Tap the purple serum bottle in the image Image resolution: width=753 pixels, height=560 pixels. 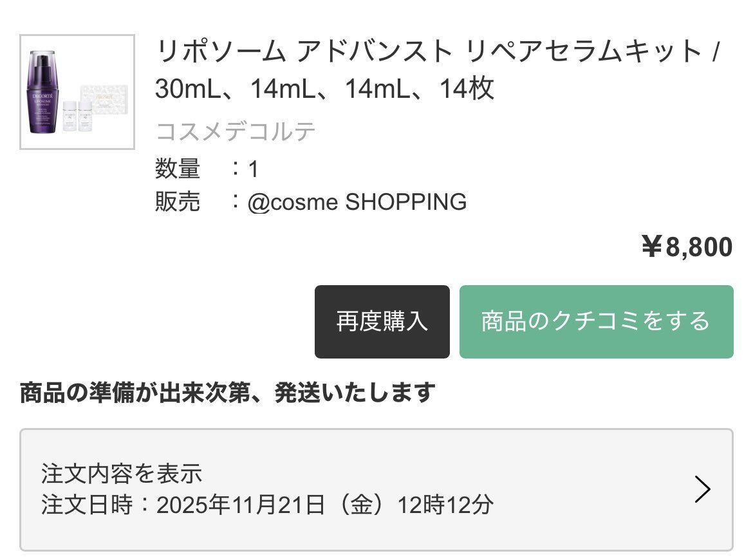click(x=45, y=92)
